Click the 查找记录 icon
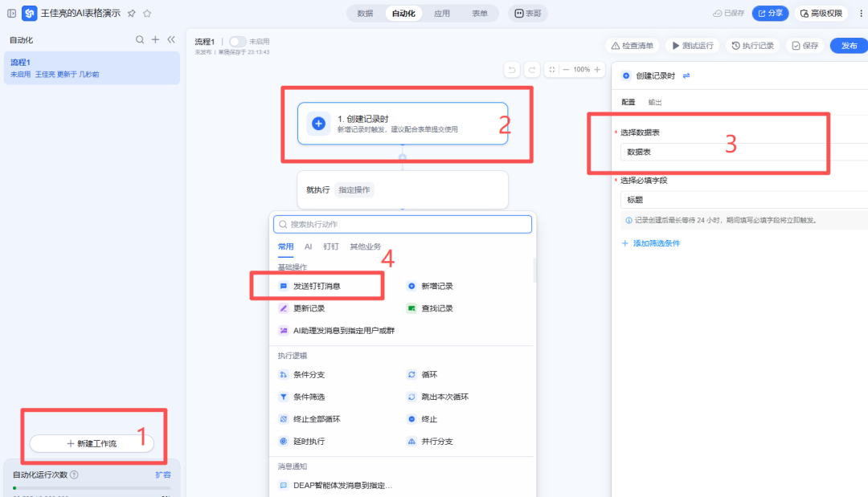The image size is (868, 497). pyautogui.click(x=411, y=308)
